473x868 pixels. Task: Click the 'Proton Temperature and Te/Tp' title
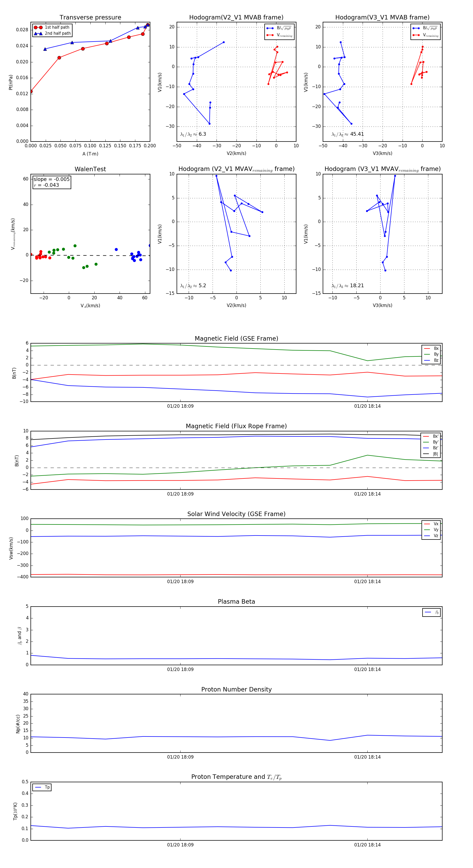[236, 777]
